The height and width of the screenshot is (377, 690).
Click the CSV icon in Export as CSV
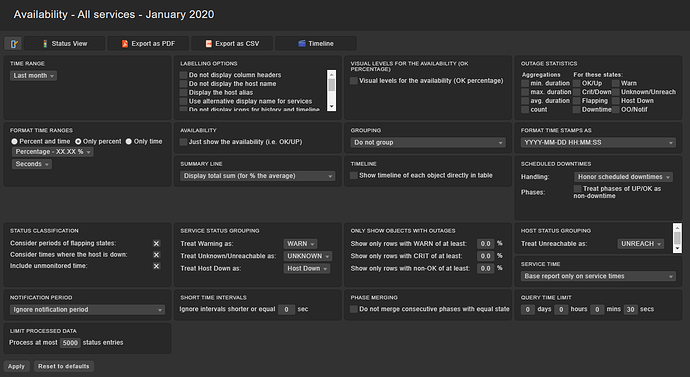tap(209, 44)
